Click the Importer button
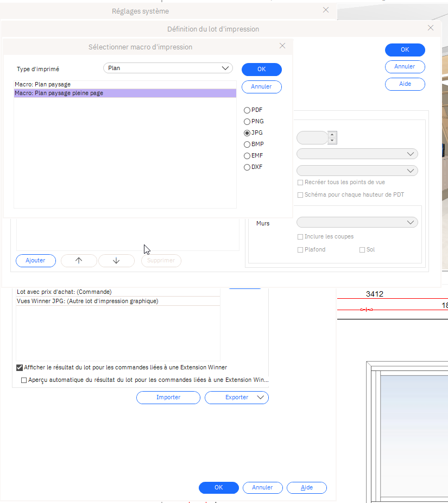Image resolution: width=448 pixels, height=503 pixels. pos(168,398)
